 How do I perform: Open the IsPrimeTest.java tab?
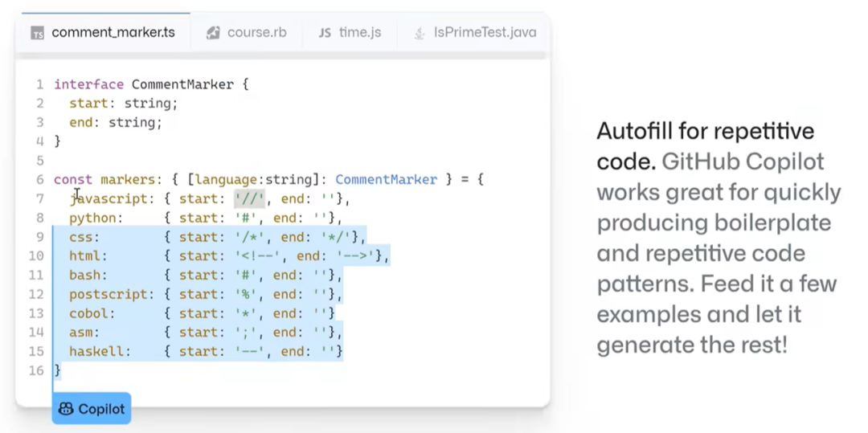(474, 32)
